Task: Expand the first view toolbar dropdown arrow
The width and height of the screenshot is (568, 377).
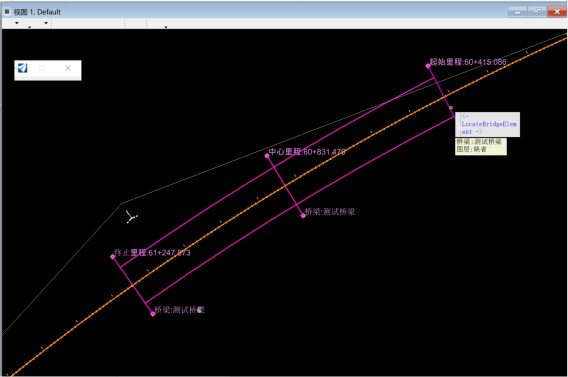Action: 17,23
